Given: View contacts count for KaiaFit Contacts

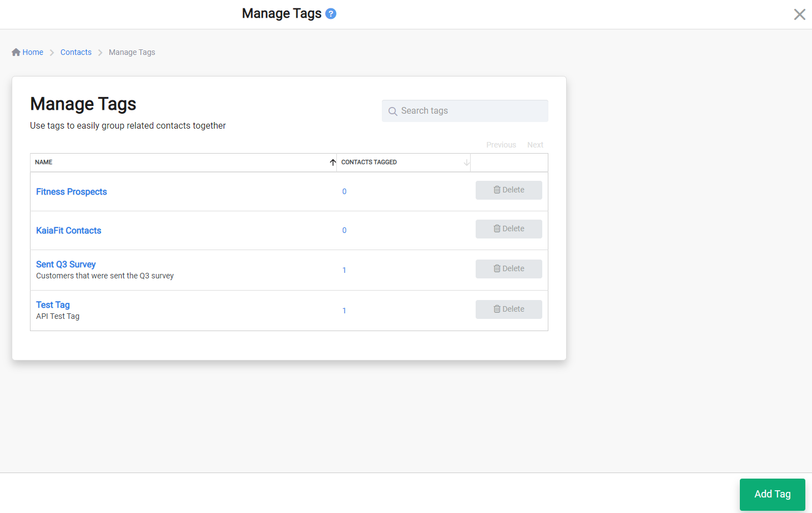Looking at the screenshot, I should pos(344,231).
